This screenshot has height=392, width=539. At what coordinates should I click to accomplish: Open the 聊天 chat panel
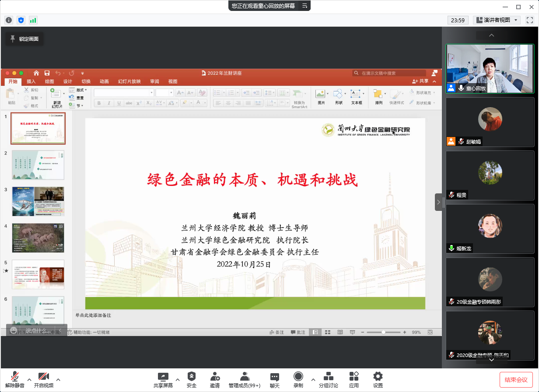click(275, 379)
